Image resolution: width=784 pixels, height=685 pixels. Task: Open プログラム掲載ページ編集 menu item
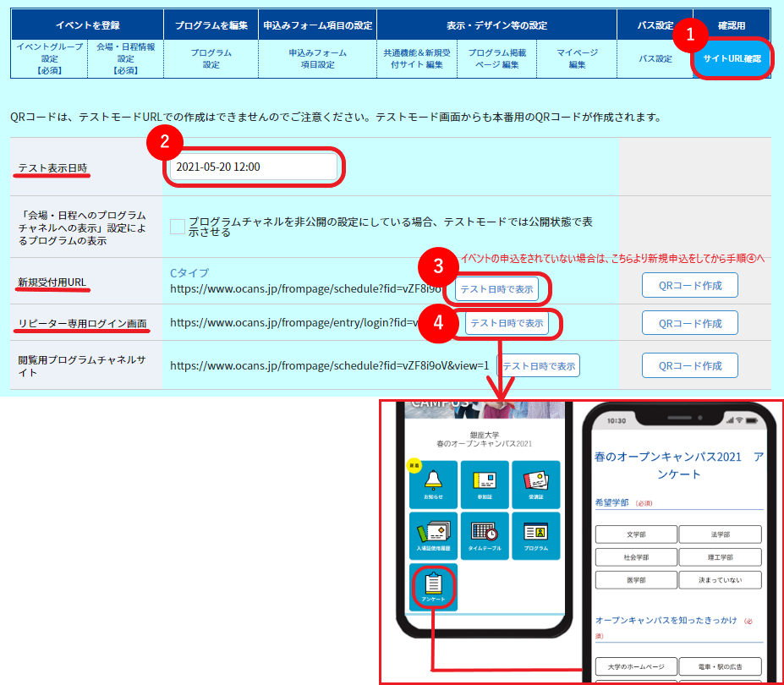(497, 58)
